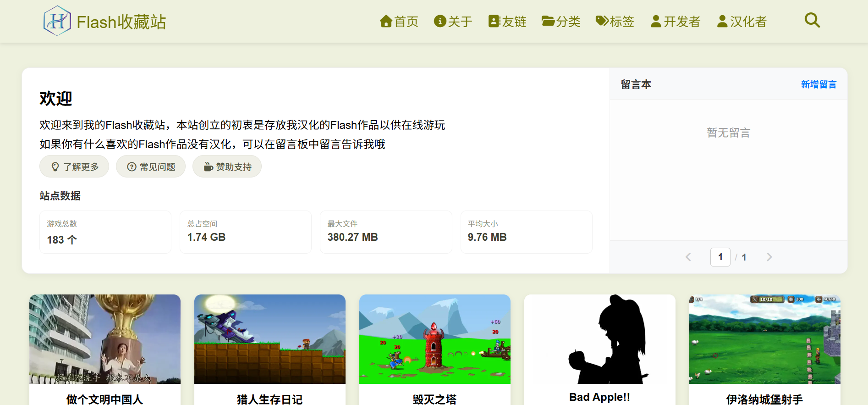Viewport: 868px width, 405px height.
Task: Click the 平均大小 9.76 MB stat card
Action: [527, 232]
